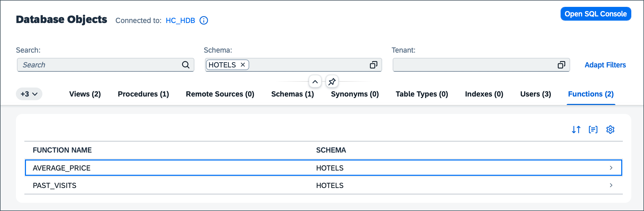Open table group settings icon

click(593, 130)
